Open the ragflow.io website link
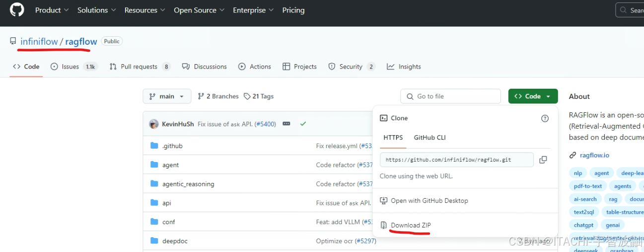Screen dimensions: 644x252 (594, 155)
